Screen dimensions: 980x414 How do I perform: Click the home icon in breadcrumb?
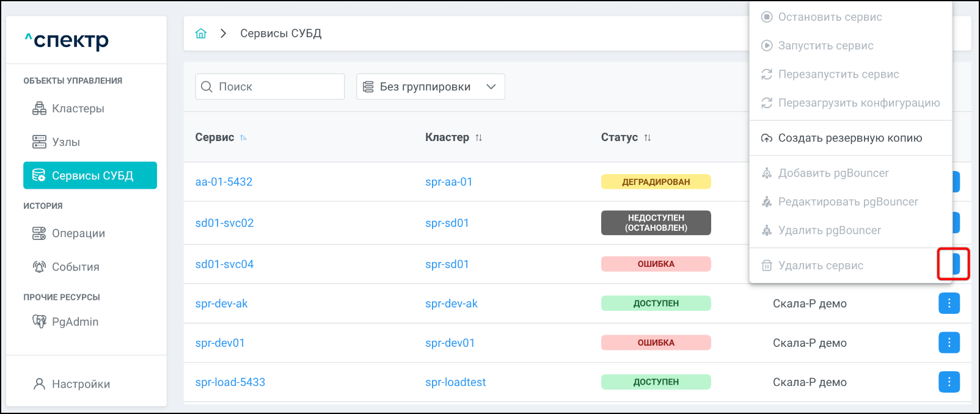[201, 34]
